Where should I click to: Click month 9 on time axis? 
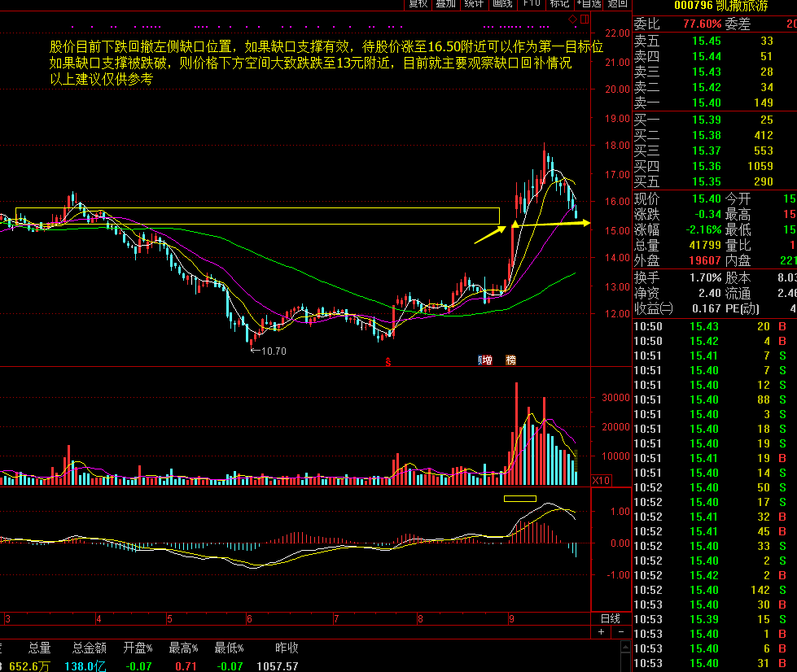point(511,618)
